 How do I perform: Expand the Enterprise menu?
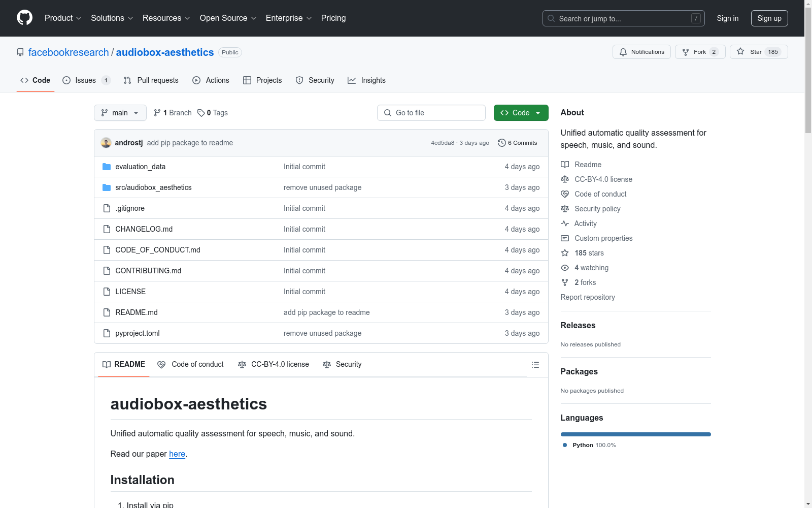click(289, 18)
